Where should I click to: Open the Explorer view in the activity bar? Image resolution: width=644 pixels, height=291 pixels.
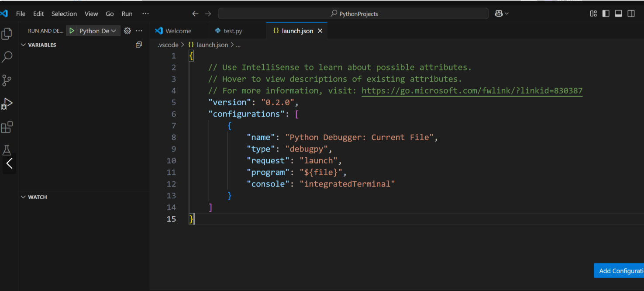[x=7, y=34]
